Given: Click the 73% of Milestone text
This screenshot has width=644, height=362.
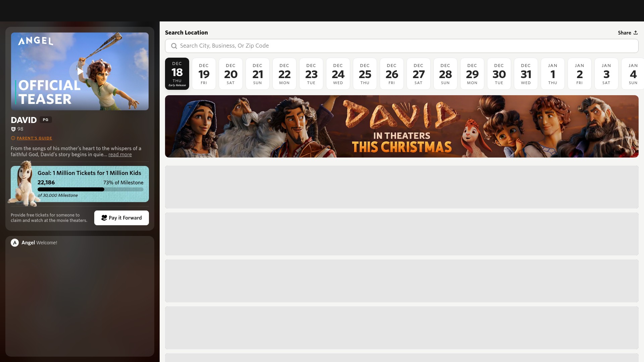Looking at the screenshot, I should click(123, 183).
